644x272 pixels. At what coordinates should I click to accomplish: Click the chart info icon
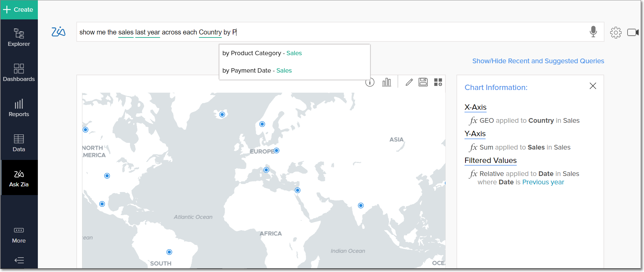[370, 82]
